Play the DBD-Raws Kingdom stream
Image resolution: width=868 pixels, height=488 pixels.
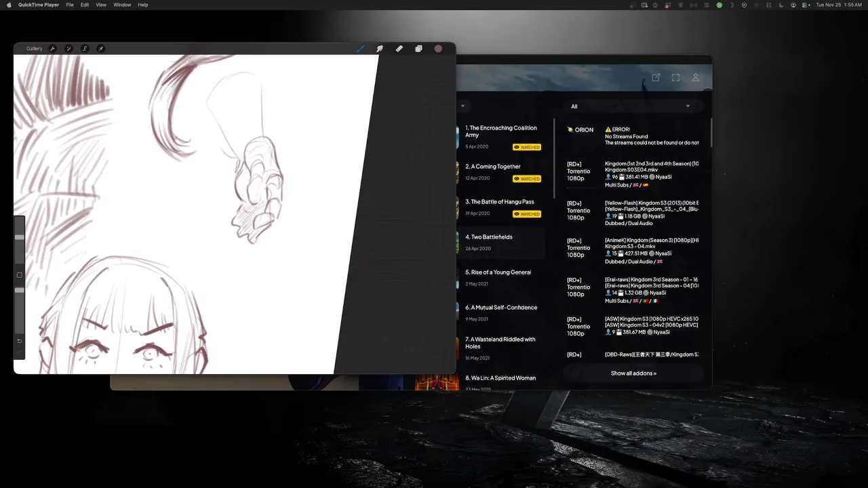(x=632, y=355)
